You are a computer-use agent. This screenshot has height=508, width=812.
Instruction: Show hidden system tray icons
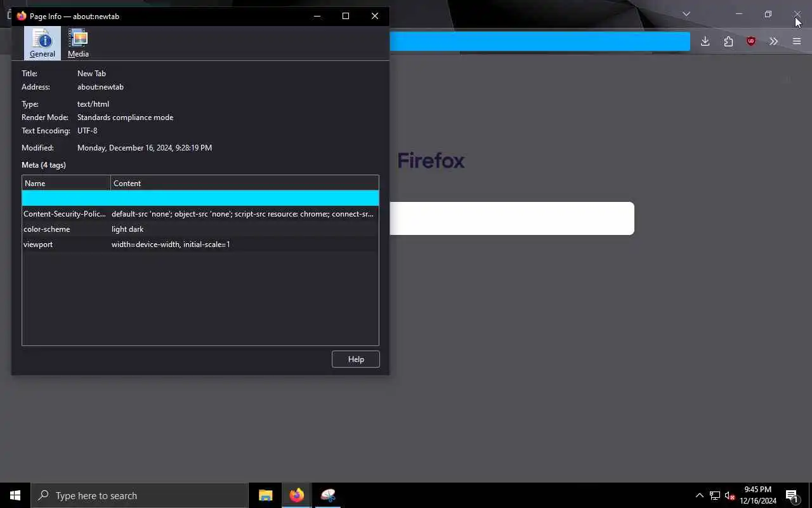pyautogui.click(x=700, y=495)
